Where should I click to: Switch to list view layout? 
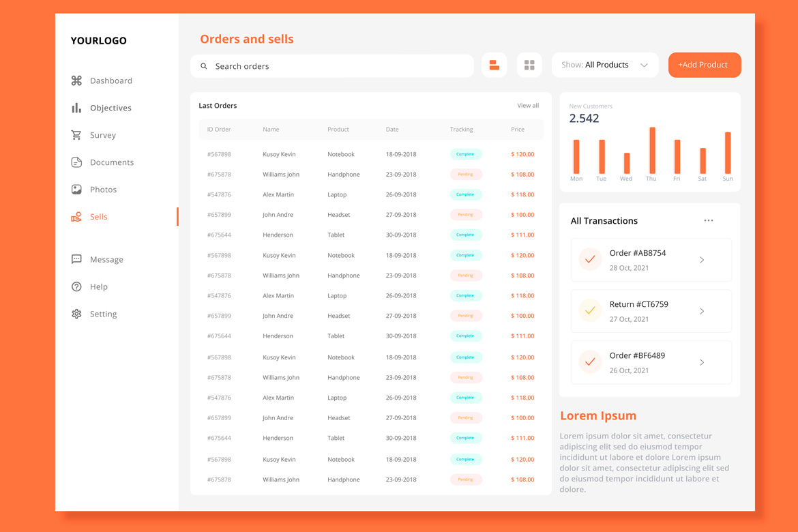[494, 65]
